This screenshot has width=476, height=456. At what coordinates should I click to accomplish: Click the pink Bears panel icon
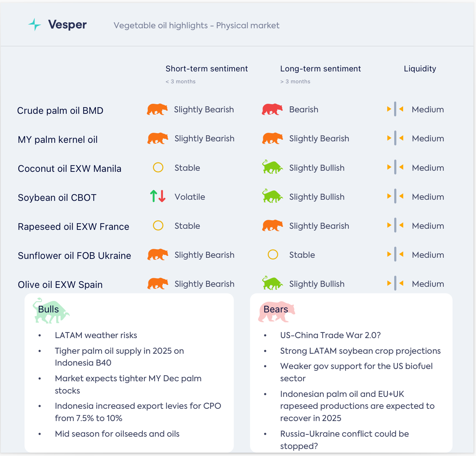click(x=276, y=312)
